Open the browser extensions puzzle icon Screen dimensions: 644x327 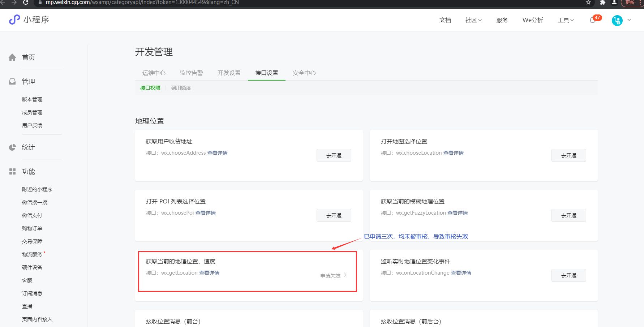point(602,3)
